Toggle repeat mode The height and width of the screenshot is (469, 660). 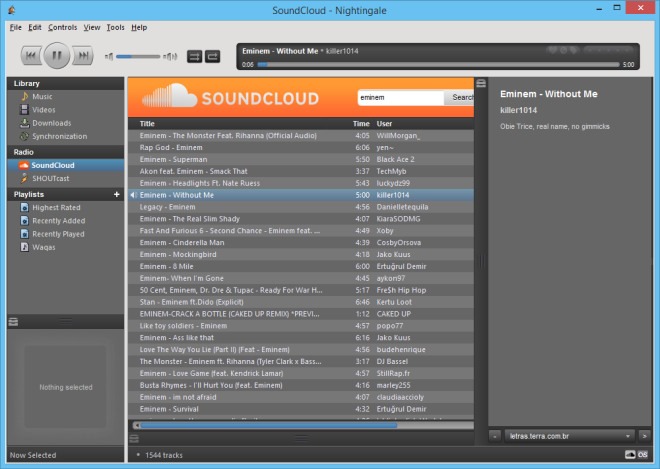[x=213, y=56]
